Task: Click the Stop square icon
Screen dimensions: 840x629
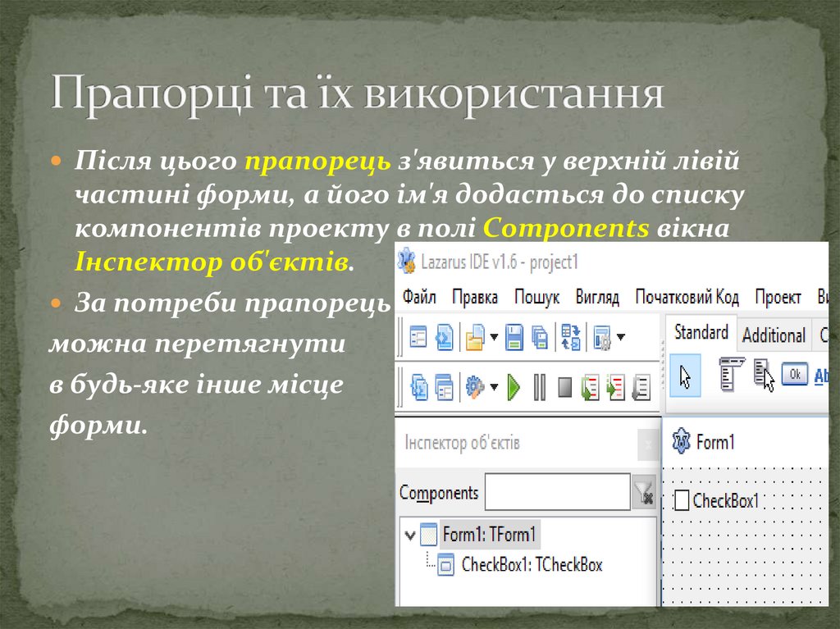Action: pyautogui.click(x=564, y=386)
